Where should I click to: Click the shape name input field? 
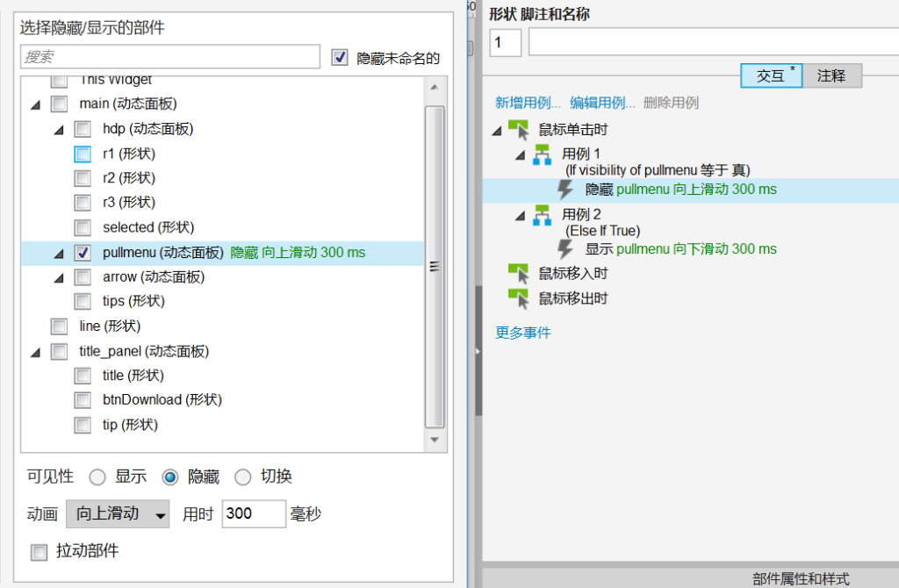click(714, 42)
